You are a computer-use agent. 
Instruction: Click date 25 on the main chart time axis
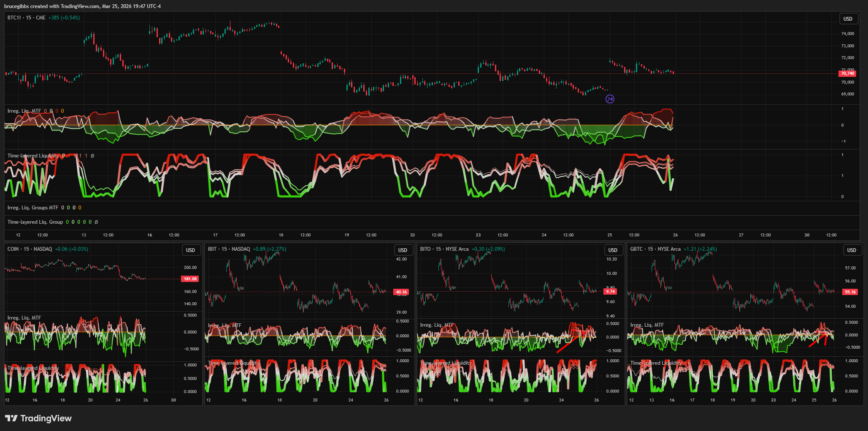(609, 235)
